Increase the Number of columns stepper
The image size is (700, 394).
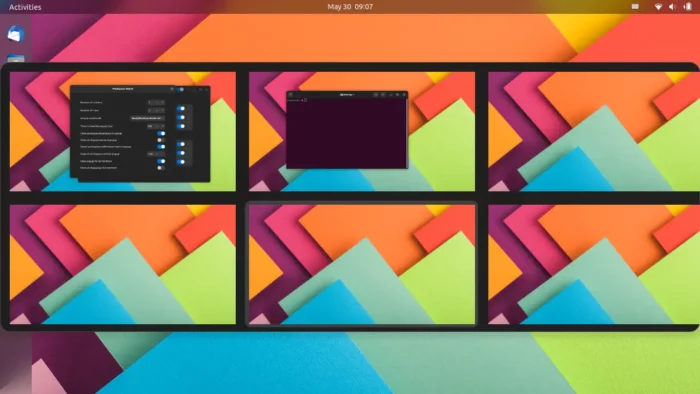coord(162,102)
